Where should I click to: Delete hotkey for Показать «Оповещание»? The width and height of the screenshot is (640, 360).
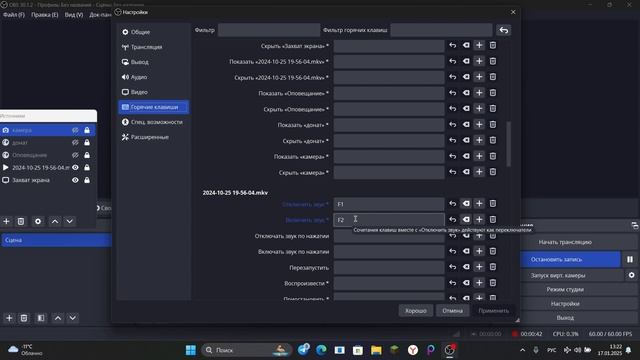(x=493, y=93)
